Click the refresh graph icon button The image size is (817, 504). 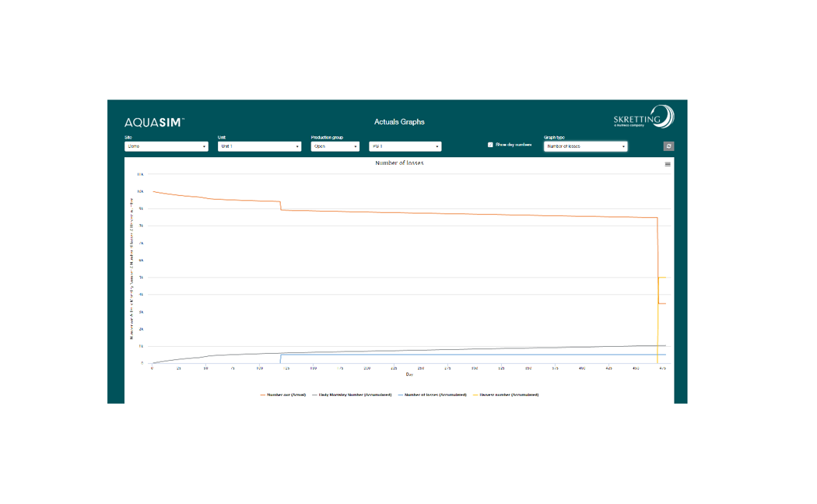coord(668,146)
